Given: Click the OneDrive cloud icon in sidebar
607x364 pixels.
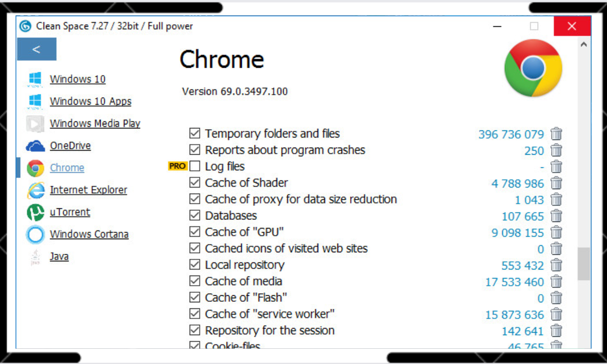Looking at the screenshot, I should tap(35, 146).
